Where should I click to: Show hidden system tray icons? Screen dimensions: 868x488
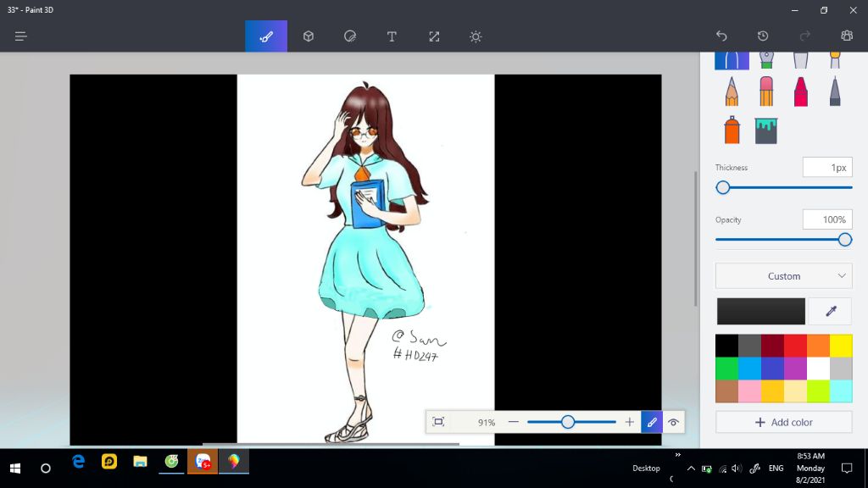[691, 468]
